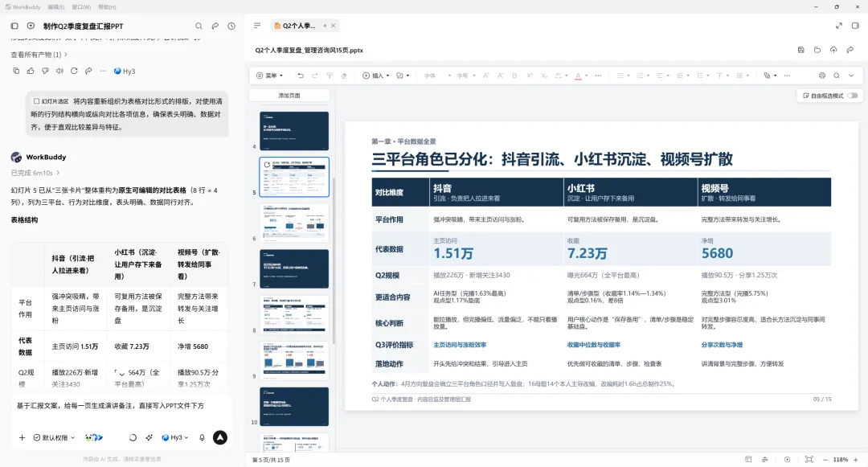The width and height of the screenshot is (868, 467).
Task: Zoom in with the plus button
Action: [x=856, y=460]
